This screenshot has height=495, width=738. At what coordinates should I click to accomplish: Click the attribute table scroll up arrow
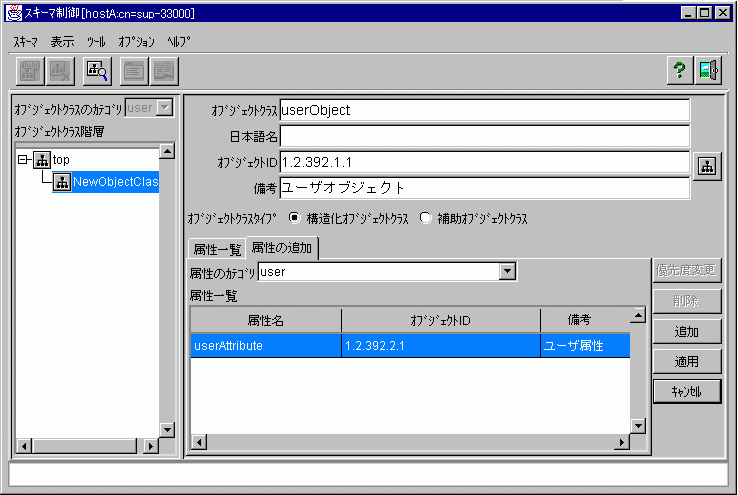[638, 315]
